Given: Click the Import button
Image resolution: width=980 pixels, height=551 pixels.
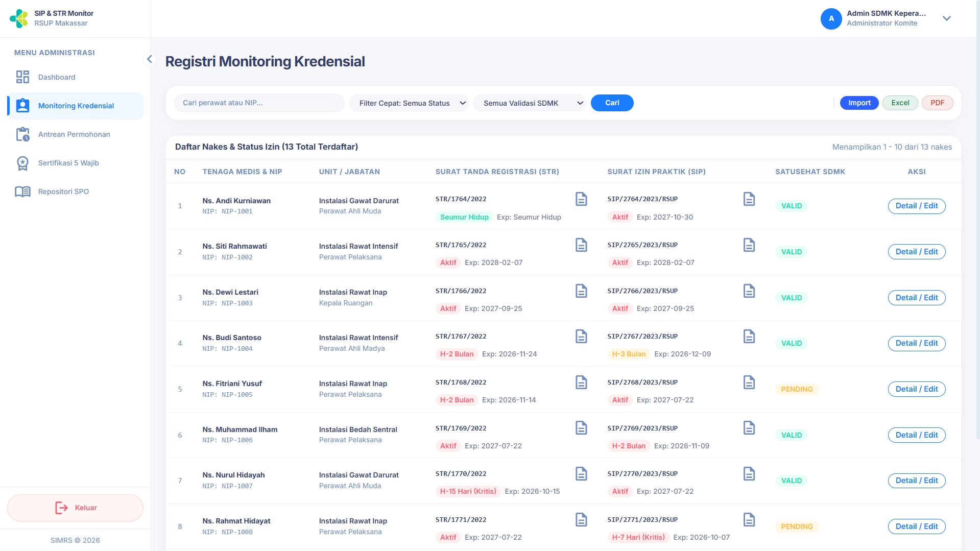Looking at the screenshot, I should (859, 103).
